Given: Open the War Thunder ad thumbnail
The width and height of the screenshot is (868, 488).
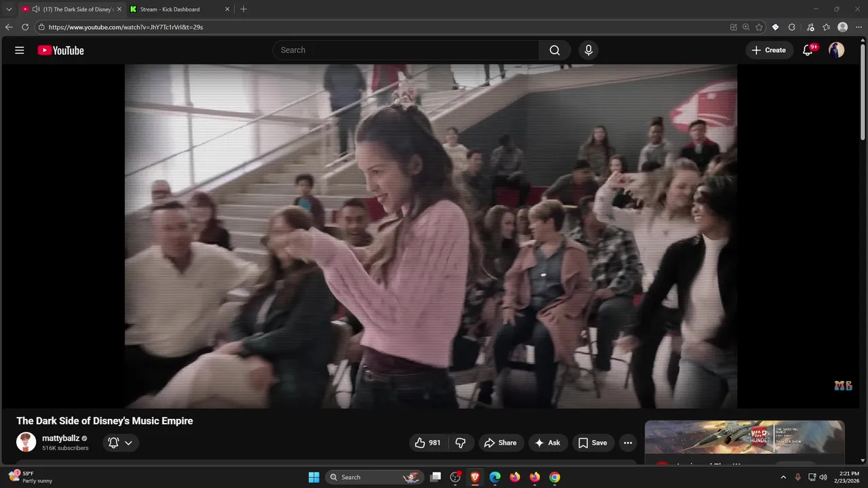Looking at the screenshot, I should point(745,437).
